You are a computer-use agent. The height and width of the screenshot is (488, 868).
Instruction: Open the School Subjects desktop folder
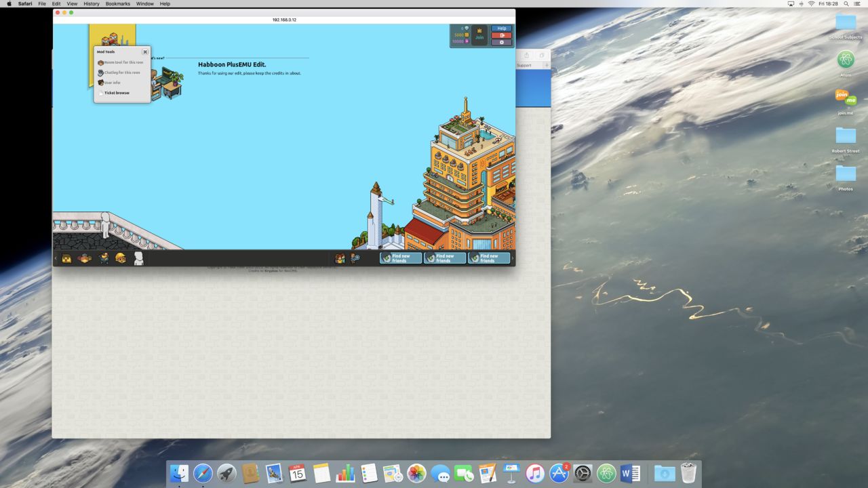coord(846,26)
